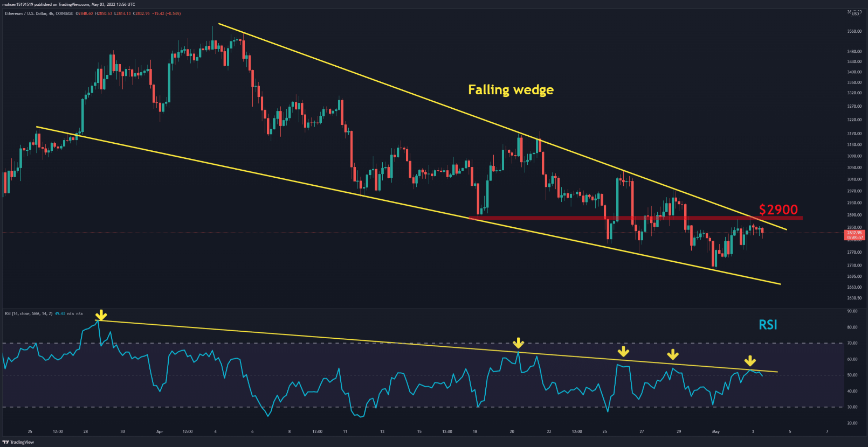The height and width of the screenshot is (447, 868).
Task: Select the yellow arrow near April 26 RSI
Action: pyautogui.click(x=623, y=352)
